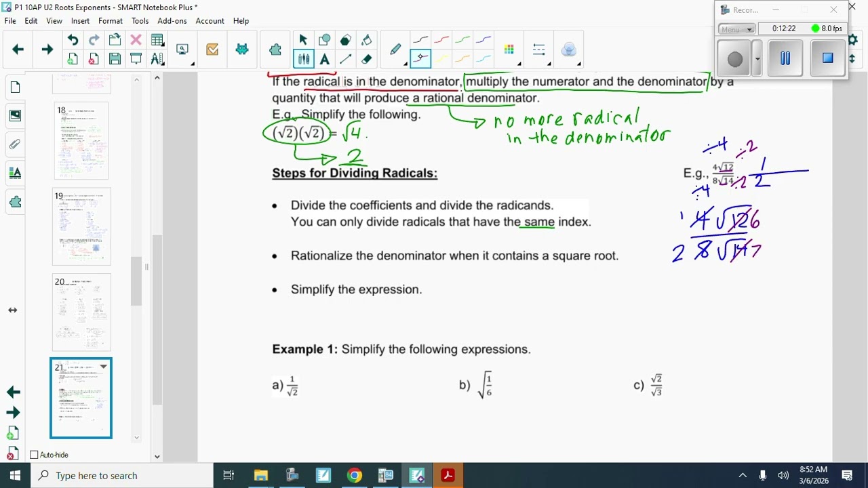The height and width of the screenshot is (488, 868).
Task: Choose the red pen line style
Action: coord(441,40)
